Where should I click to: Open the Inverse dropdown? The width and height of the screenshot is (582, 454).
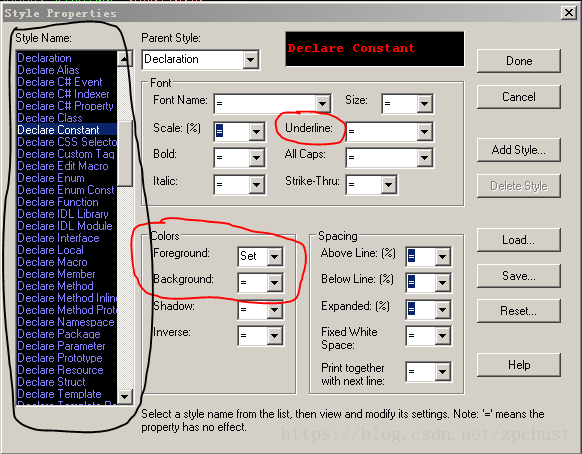[x=274, y=336]
